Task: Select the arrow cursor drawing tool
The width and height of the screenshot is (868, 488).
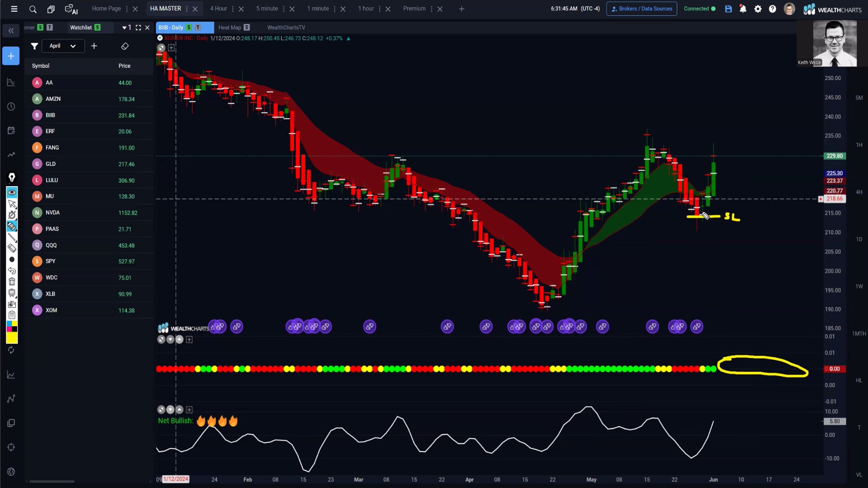Action: 12,204
